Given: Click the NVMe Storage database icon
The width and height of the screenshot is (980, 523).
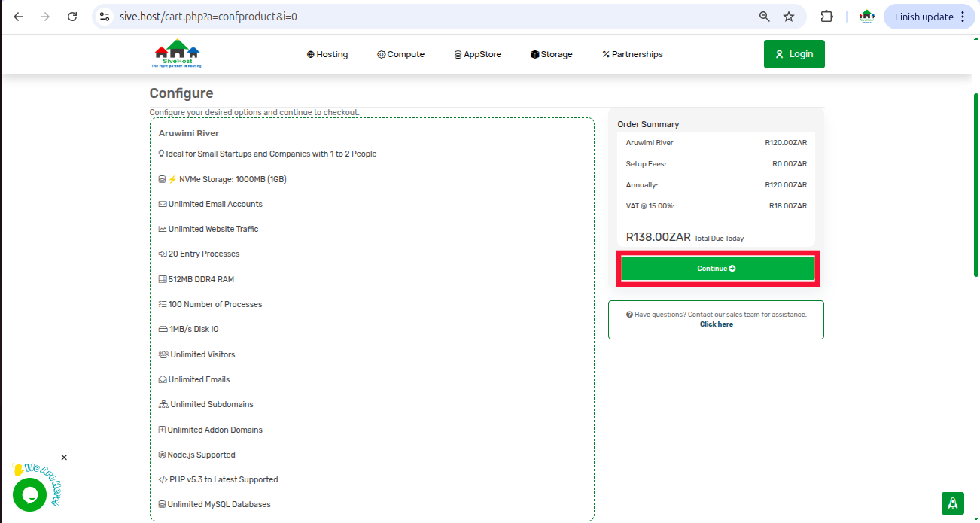Looking at the screenshot, I should tap(162, 179).
